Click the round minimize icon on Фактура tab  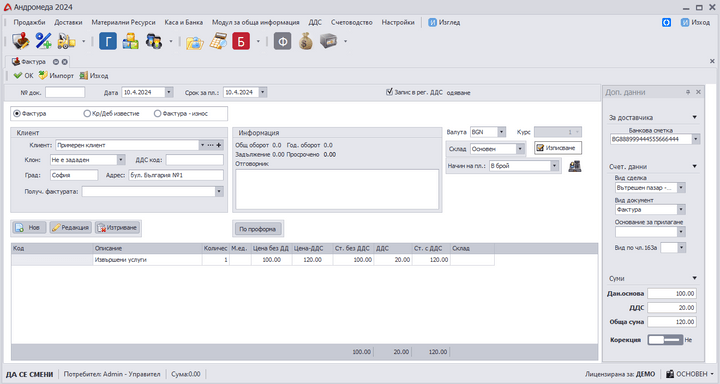pos(56,62)
